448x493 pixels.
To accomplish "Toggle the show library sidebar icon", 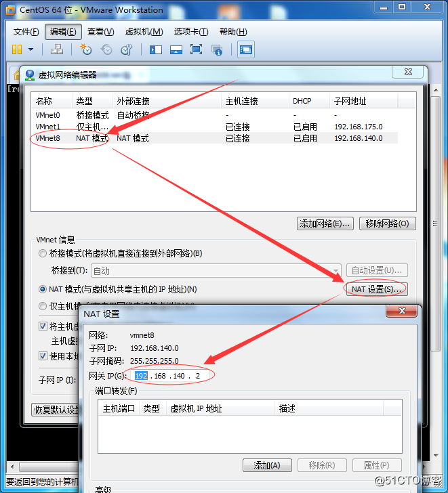I will click(156, 49).
